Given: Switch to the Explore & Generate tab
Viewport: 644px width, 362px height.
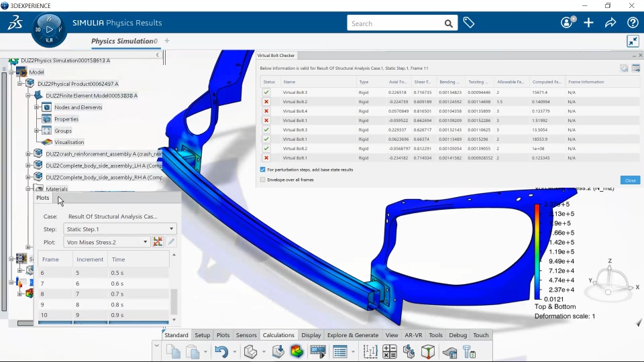Looking at the screenshot, I should (352, 335).
